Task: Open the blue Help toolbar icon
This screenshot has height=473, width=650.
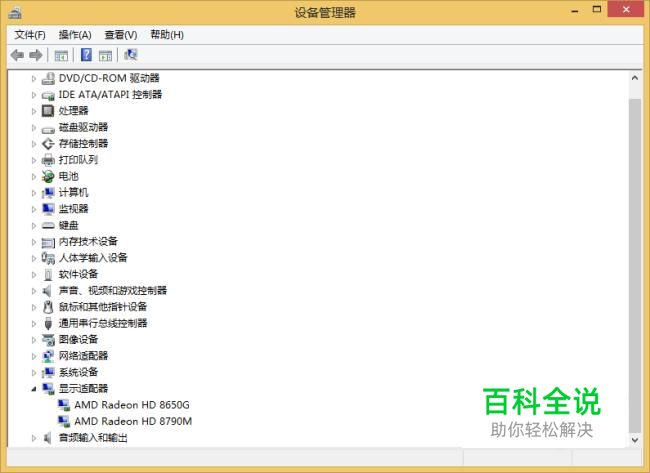Action: click(86, 55)
